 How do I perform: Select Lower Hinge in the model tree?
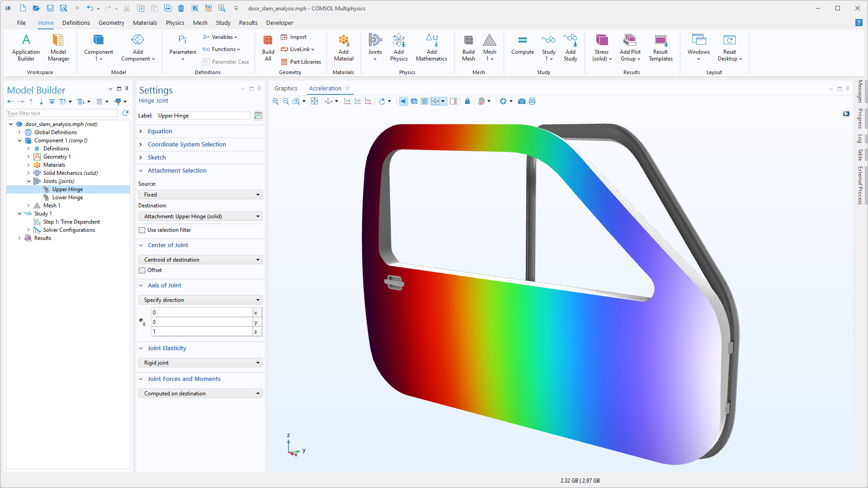[x=67, y=197]
